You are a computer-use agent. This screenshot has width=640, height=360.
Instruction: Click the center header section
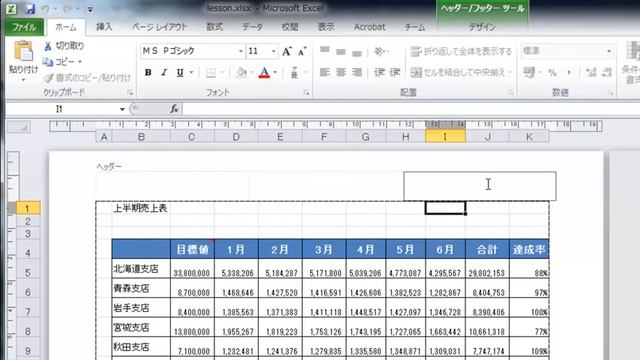[x=326, y=186]
